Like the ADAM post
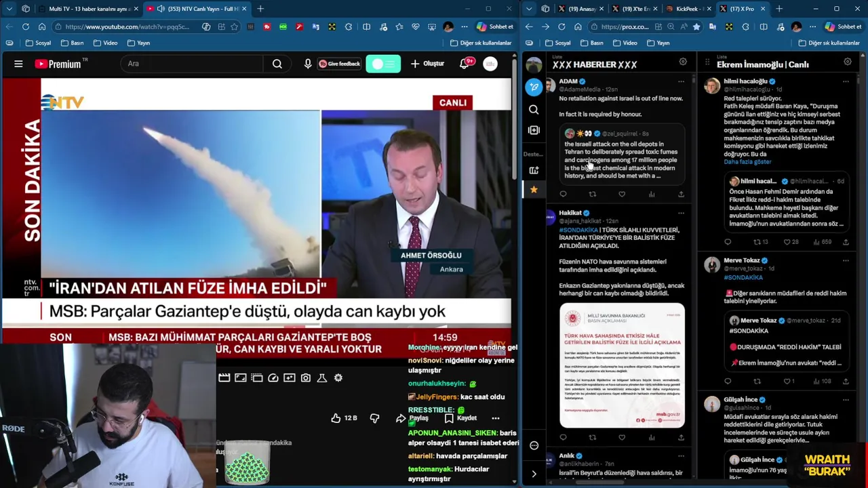This screenshot has width=868, height=488. (622, 195)
